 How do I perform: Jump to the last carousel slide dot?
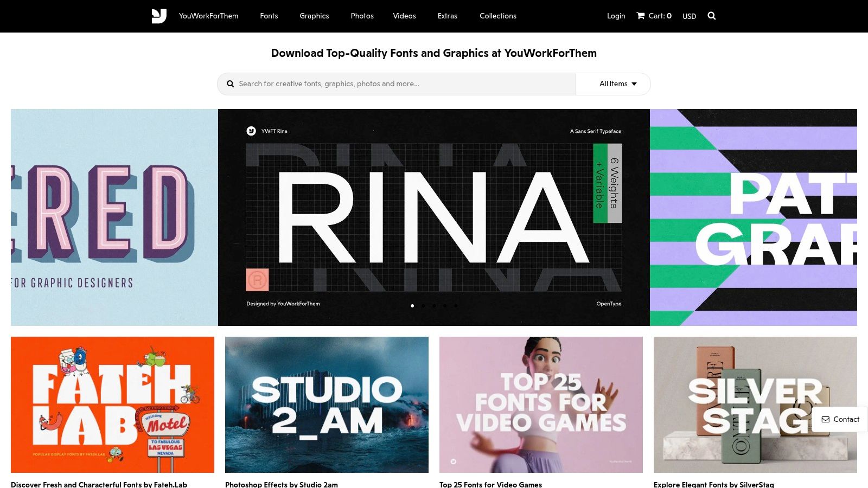456,306
